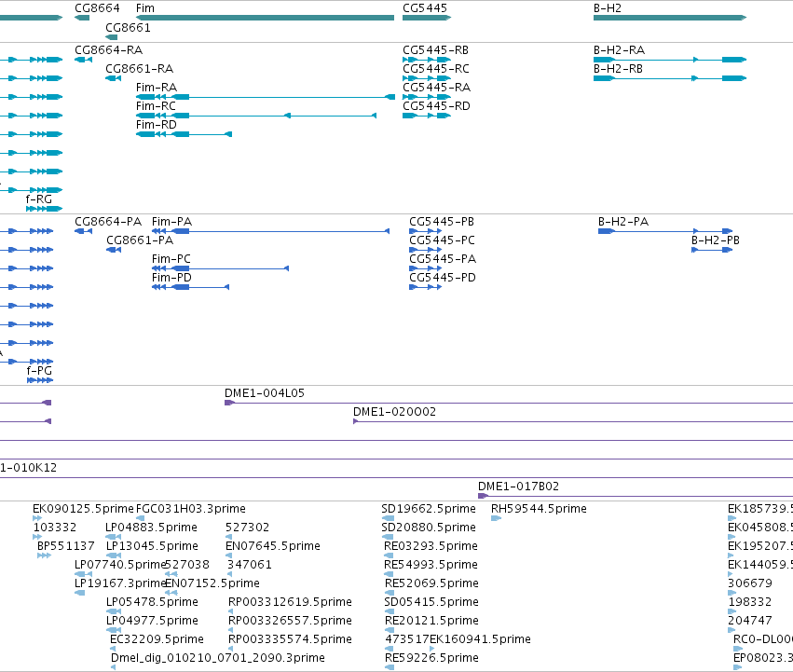This screenshot has width=793, height=672.
Task: Select EST LP07740.5prime
Action: (x=120, y=565)
